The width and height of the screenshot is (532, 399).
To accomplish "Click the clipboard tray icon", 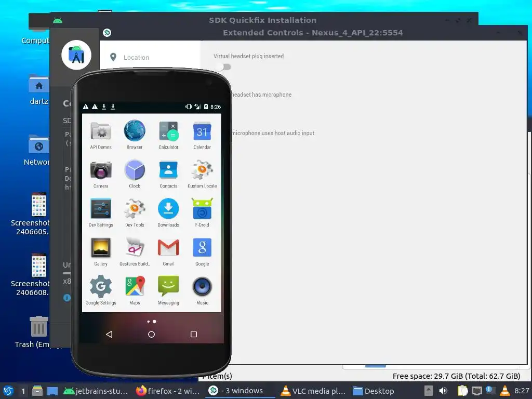I will coord(462,391).
